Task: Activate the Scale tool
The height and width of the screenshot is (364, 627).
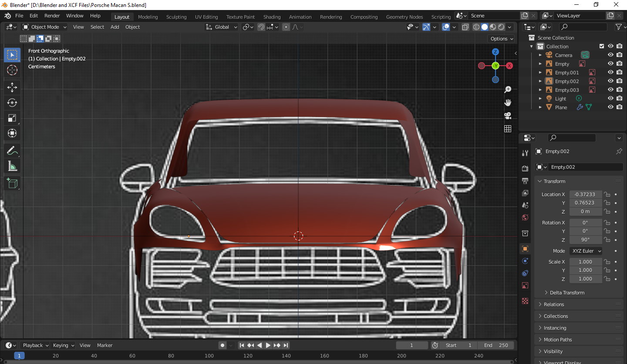Action: click(x=12, y=118)
